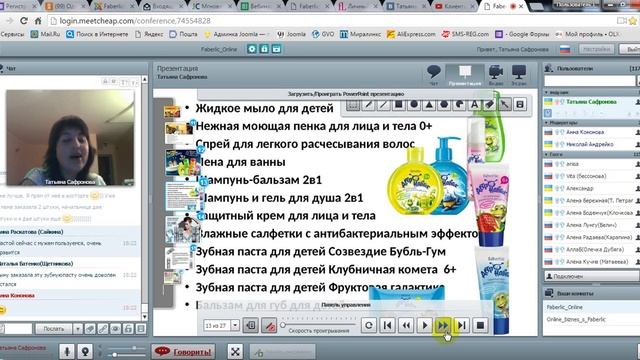The height and width of the screenshot is (360, 640).
Task: Click the first header settings icon
Action: 252,49
